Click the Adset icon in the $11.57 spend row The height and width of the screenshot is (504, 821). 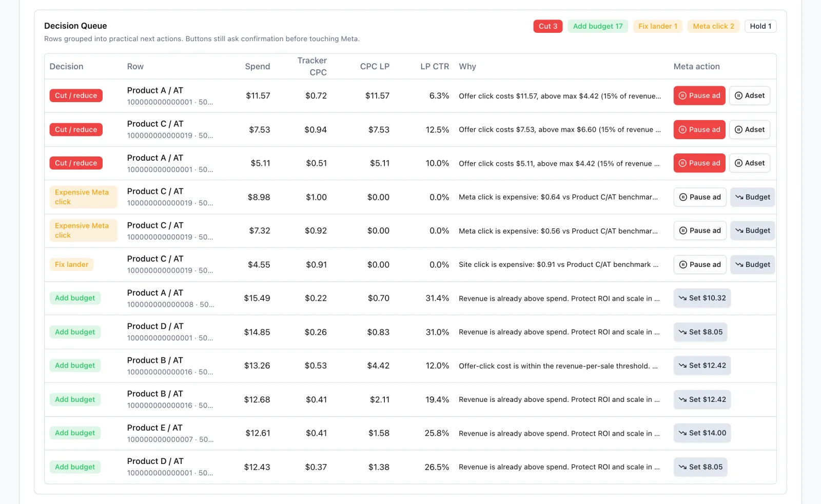pos(738,95)
